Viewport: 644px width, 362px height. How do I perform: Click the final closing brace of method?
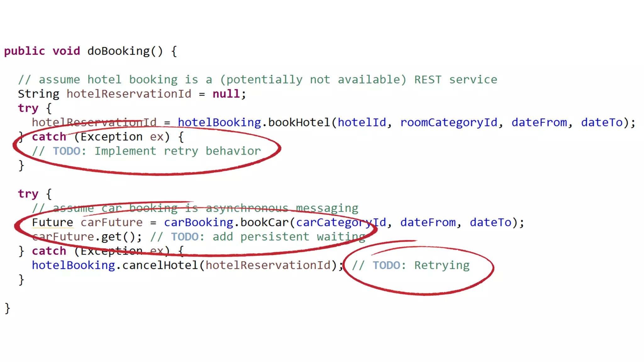click(8, 308)
